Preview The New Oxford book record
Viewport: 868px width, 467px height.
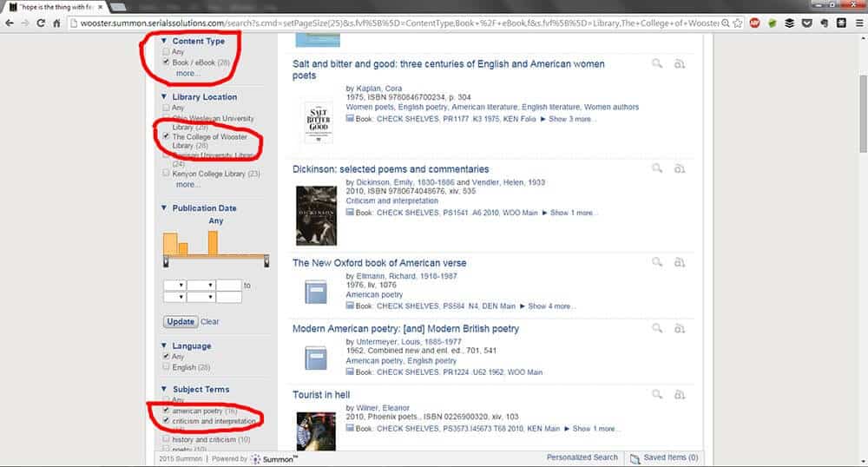coord(657,262)
